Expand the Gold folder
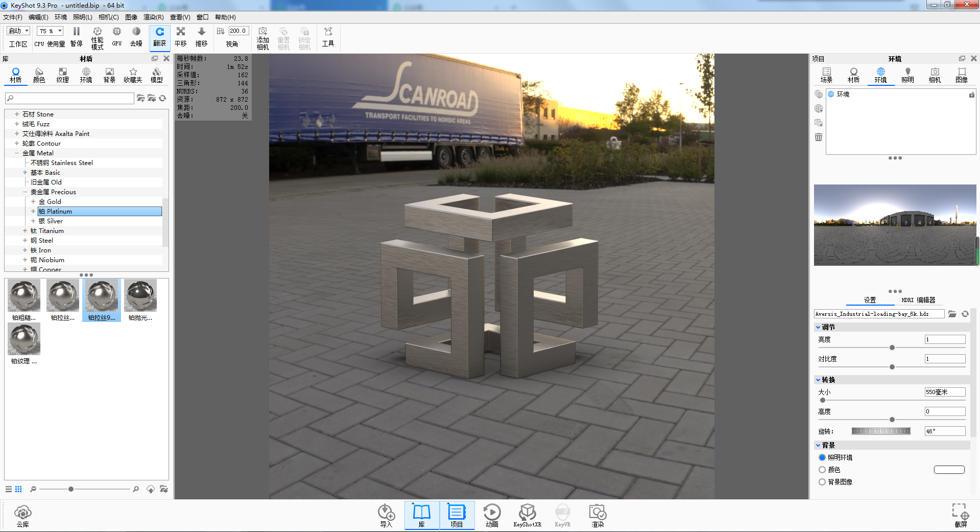Viewport: 980px width, 532px height. [33, 201]
